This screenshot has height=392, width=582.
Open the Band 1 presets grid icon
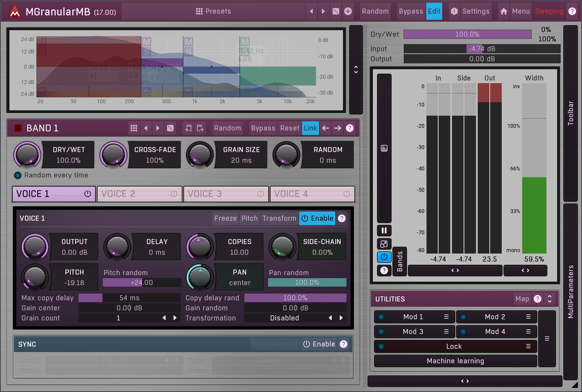tap(134, 128)
